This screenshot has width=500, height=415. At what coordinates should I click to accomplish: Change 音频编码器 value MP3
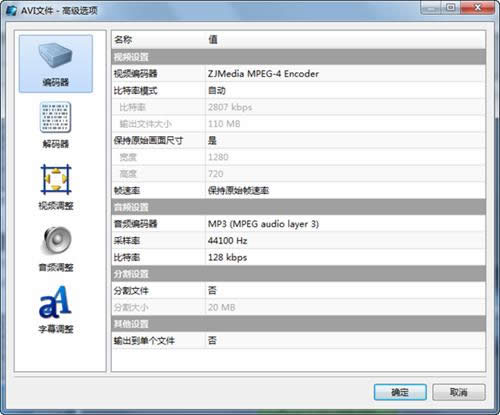pyautogui.click(x=345, y=224)
